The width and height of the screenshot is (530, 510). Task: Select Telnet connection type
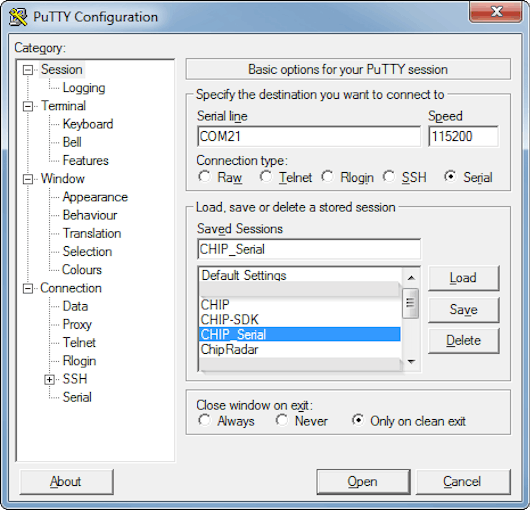(x=266, y=176)
